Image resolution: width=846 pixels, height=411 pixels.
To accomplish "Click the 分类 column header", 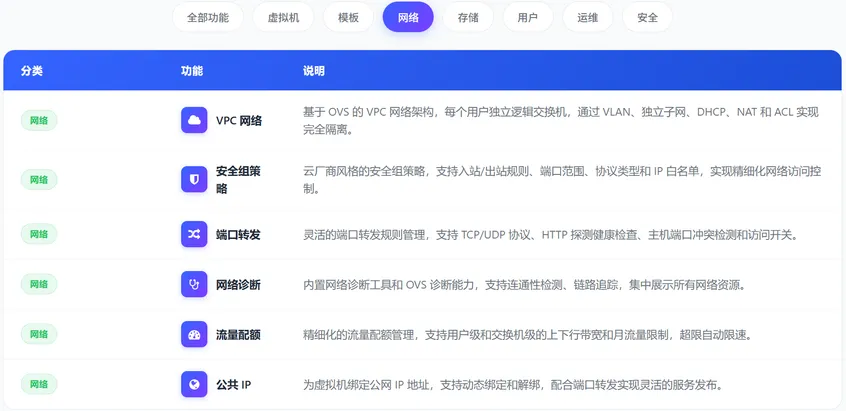I will [32, 71].
